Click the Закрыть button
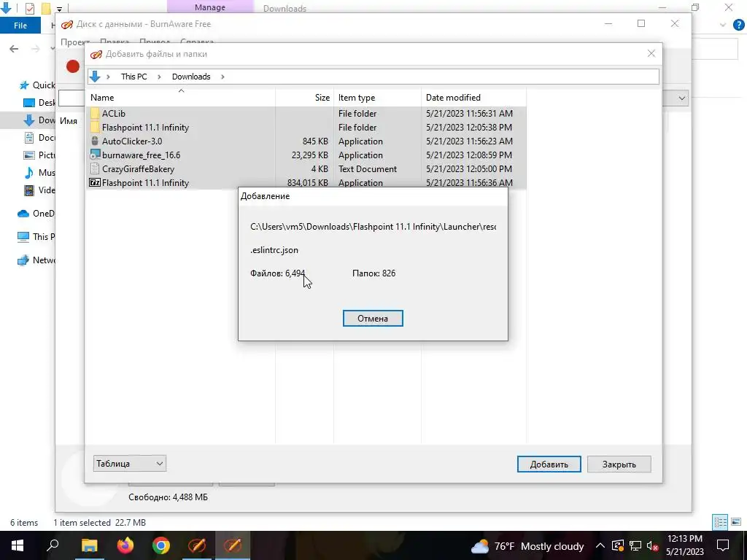747x560 pixels. click(619, 464)
